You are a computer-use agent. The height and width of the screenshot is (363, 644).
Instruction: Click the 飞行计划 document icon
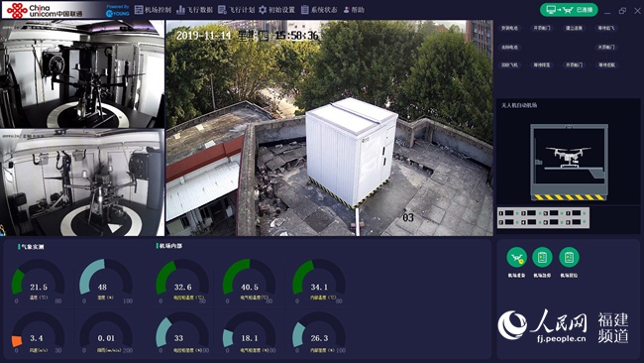(222, 10)
